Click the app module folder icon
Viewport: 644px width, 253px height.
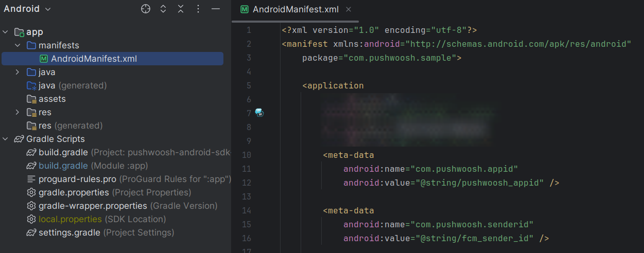pos(19,32)
